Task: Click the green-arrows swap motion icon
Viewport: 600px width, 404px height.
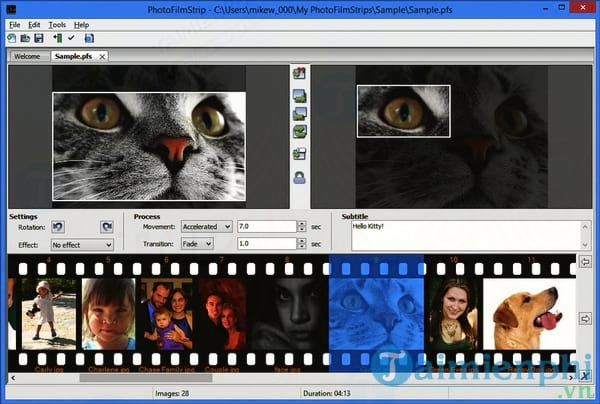Action: pyautogui.click(x=299, y=132)
